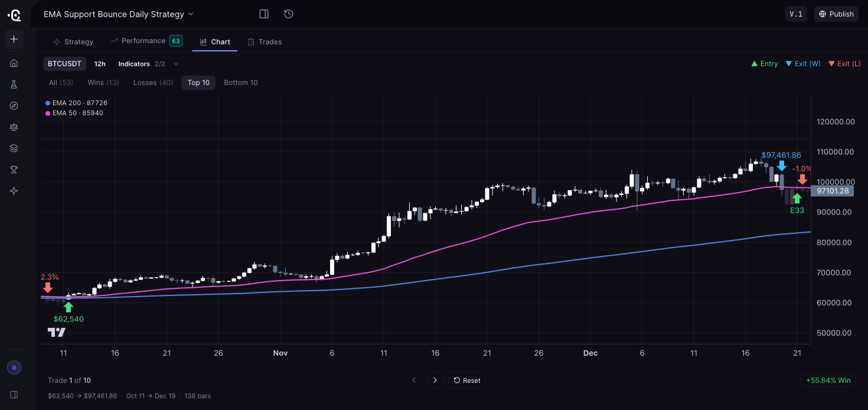Select the Top 10 filter
This screenshot has width=868, height=410.
198,83
